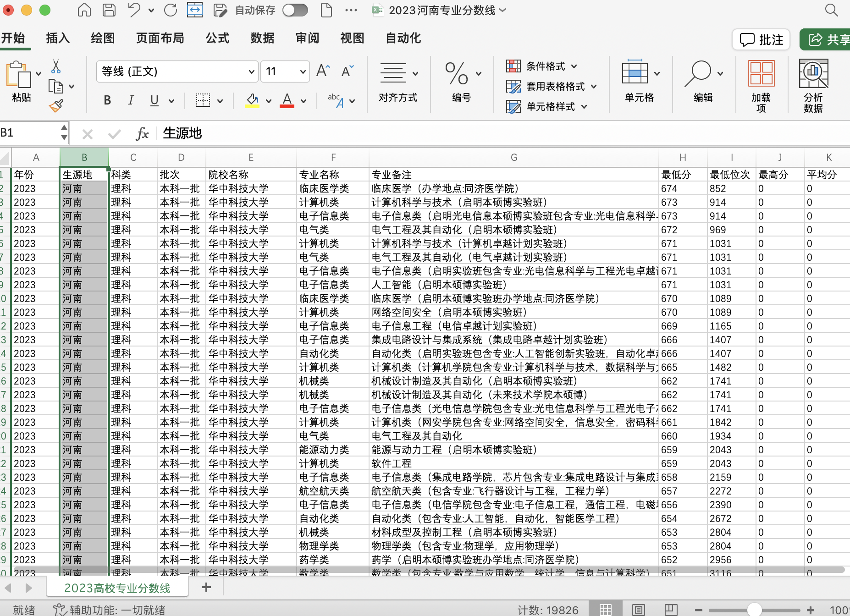The height and width of the screenshot is (616, 850).
Task: Expand the number format dropdown
Action: coord(479,73)
